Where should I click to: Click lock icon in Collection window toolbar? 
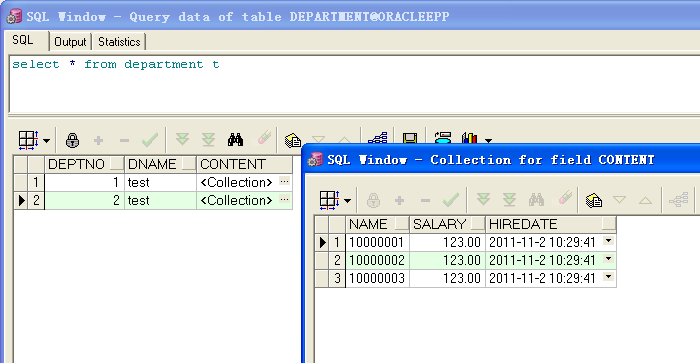(373, 200)
